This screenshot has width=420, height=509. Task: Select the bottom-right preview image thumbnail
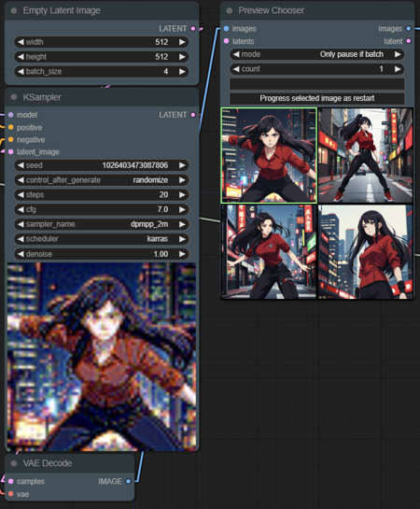366,251
